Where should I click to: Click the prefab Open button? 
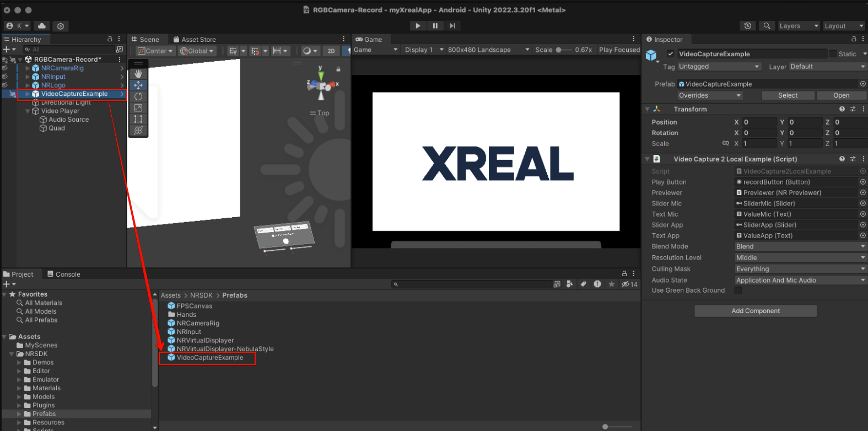point(841,95)
